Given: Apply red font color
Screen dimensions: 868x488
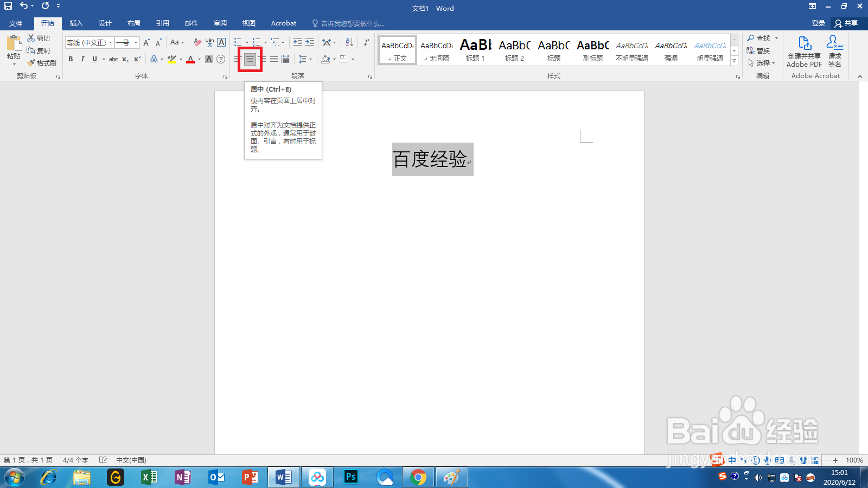Looking at the screenshot, I should pyautogui.click(x=190, y=59).
